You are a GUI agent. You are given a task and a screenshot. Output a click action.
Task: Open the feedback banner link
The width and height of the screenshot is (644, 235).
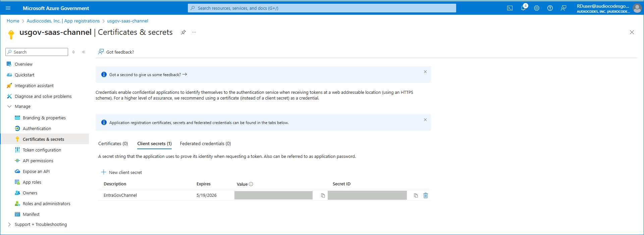[x=148, y=75]
